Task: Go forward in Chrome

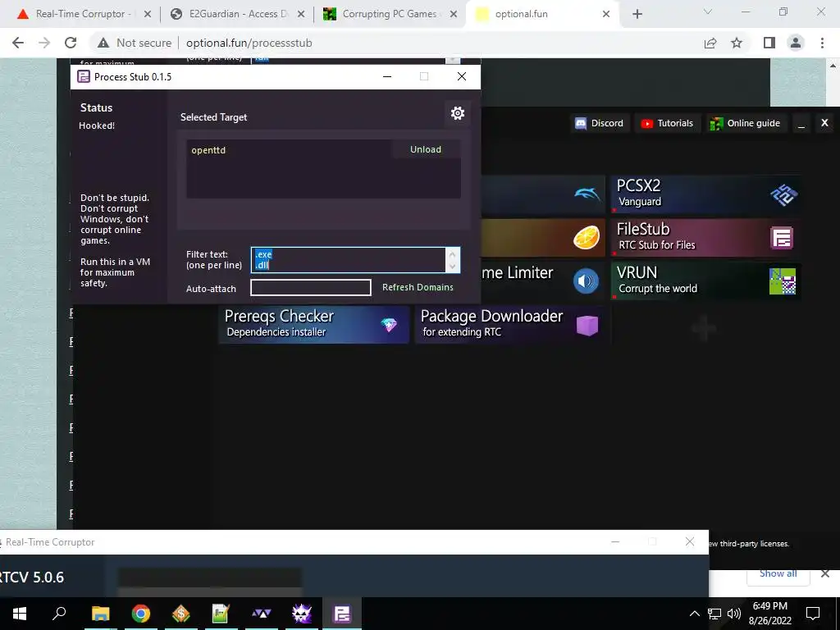Action: click(44, 43)
